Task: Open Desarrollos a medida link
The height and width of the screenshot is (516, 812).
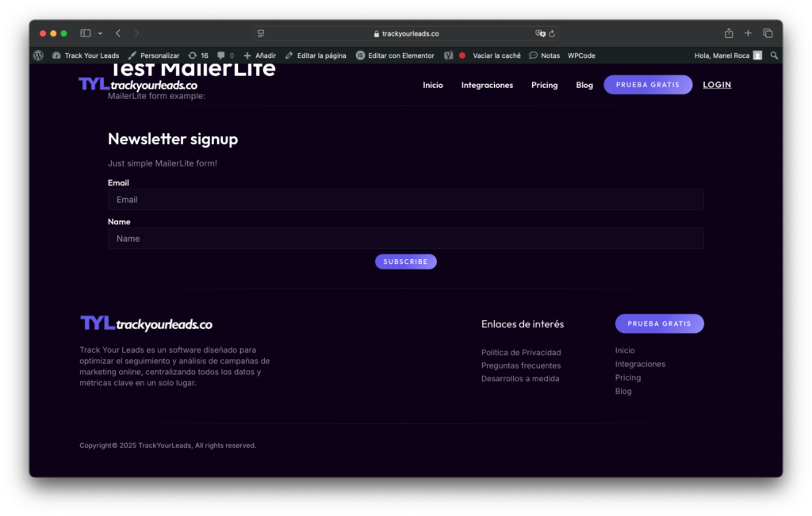Action: [x=520, y=378]
